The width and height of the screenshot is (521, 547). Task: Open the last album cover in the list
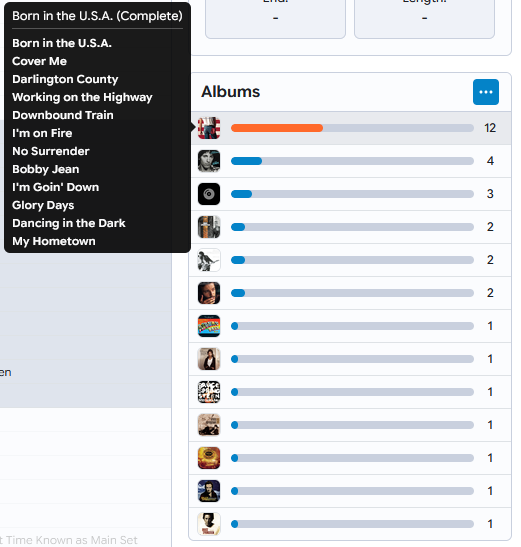coord(209,524)
